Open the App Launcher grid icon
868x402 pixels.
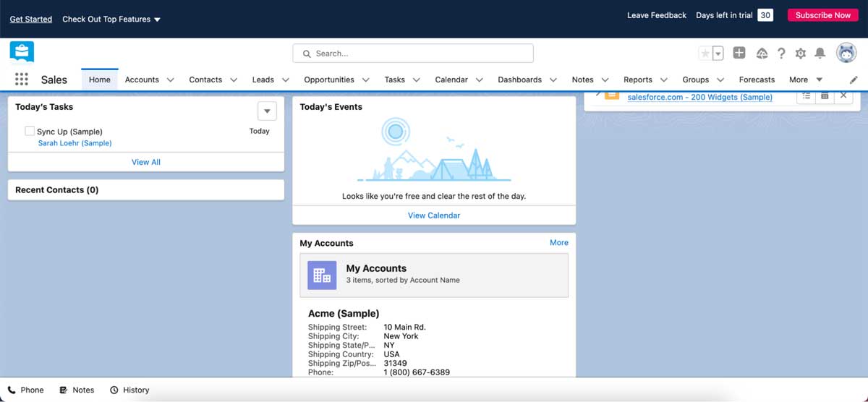click(22, 80)
